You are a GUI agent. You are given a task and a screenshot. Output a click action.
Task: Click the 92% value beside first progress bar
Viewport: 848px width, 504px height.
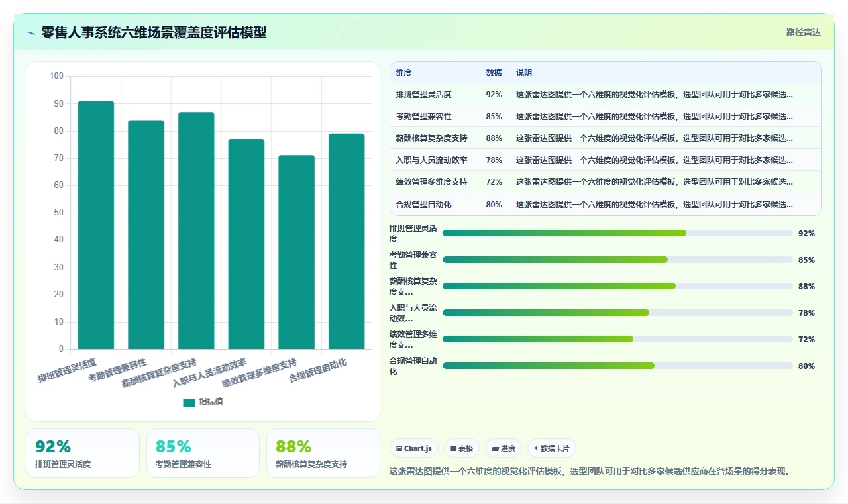806,234
